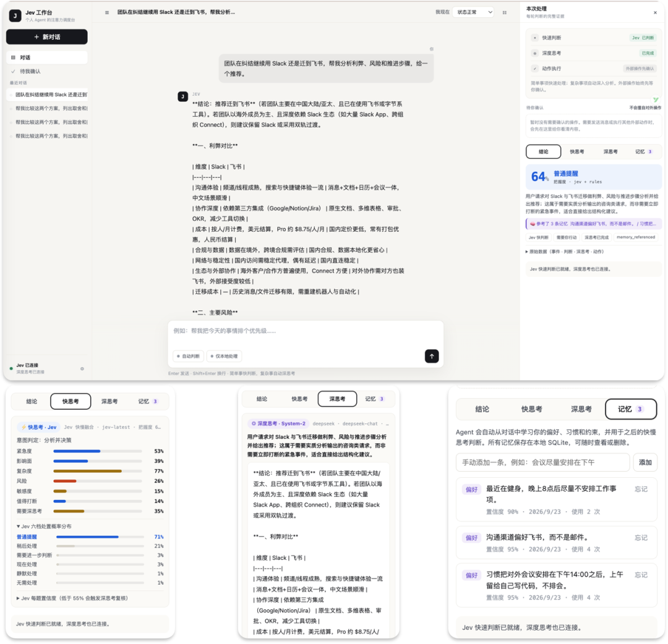Viewport: 668px width, 644px height.
Task: Click 添加 button beside the memory input
Action: tap(645, 462)
